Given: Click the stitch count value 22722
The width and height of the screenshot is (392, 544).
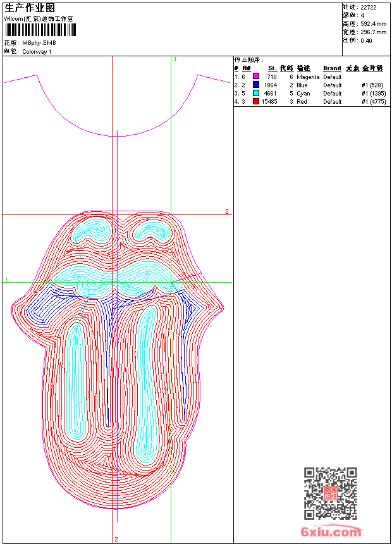Looking at the screenshot, I should pos(369,7).
